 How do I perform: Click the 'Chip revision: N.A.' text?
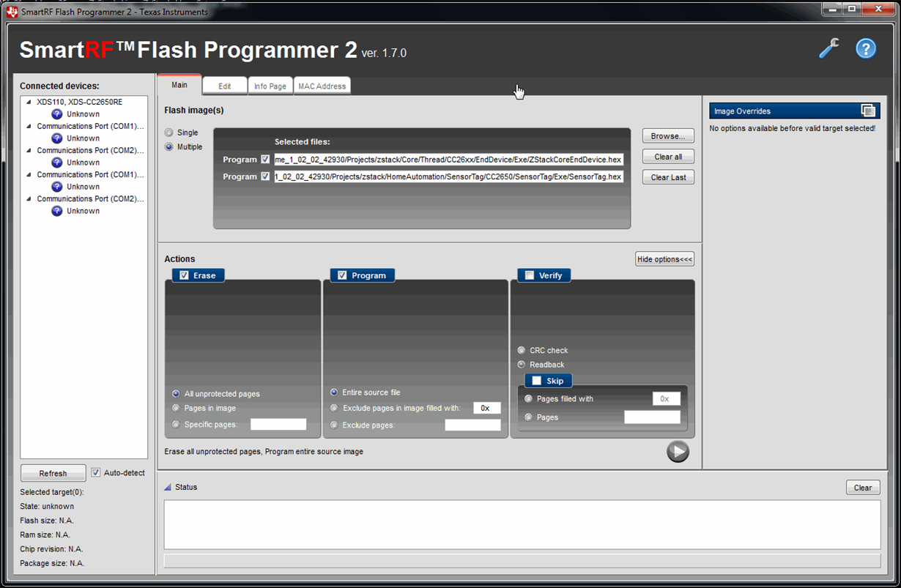51,549
